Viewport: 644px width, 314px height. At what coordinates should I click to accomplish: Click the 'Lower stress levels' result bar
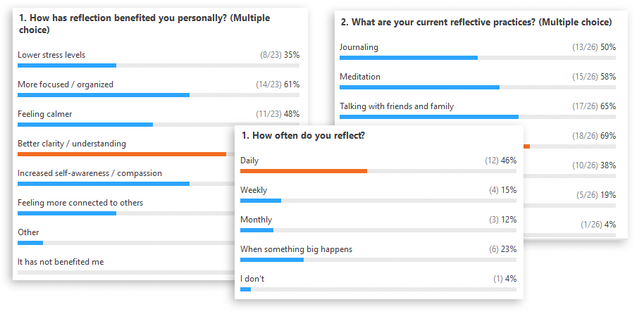tap(159, 65)
